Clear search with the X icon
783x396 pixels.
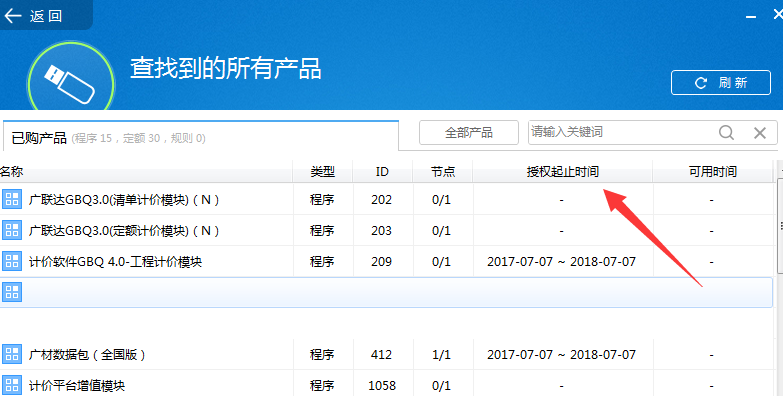760,132
